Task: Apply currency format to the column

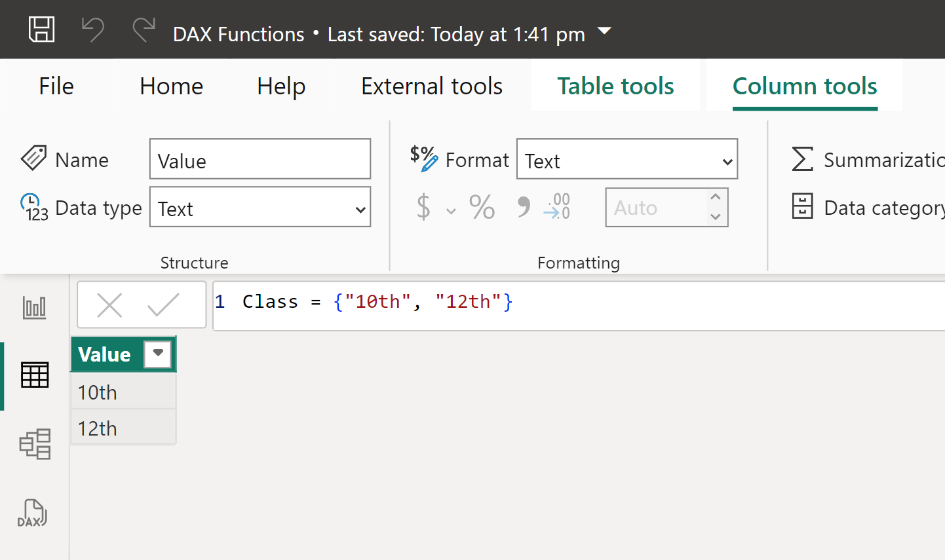Action: click(423, 207)
